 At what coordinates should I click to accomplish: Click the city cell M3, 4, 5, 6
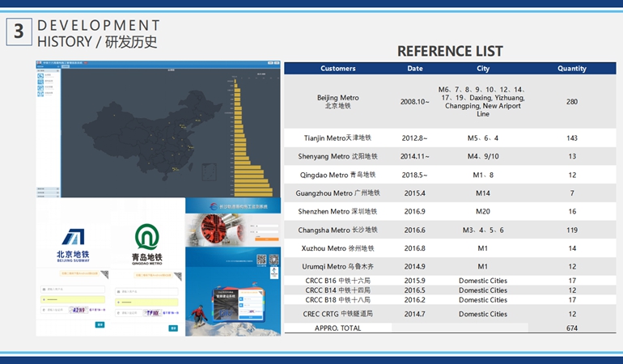pyautogui.click(x=483, y=230)
